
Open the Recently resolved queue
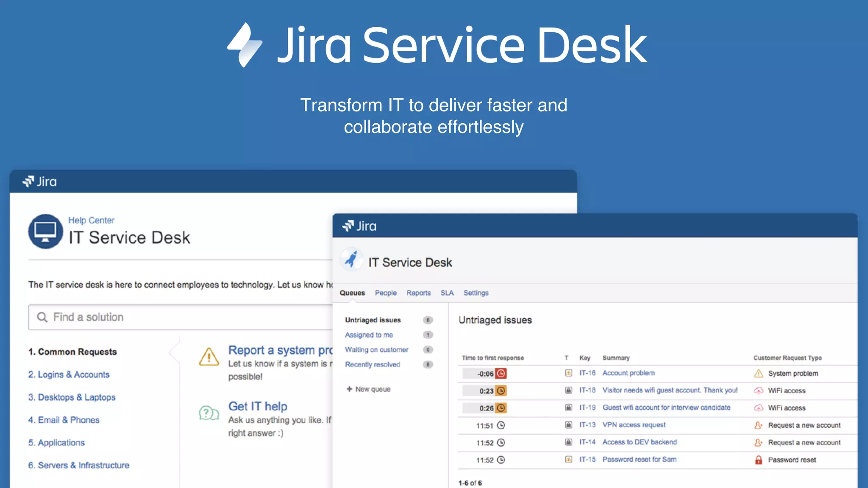coord(372,365)
